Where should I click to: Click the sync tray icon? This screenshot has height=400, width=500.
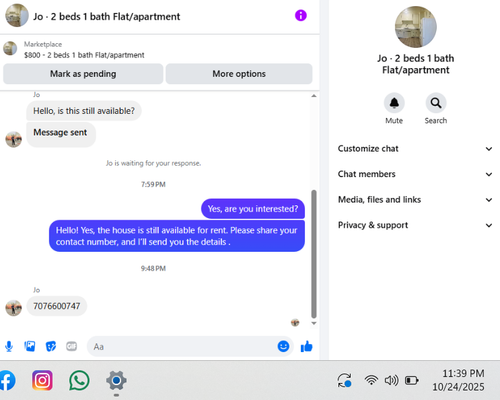point(344,380)
